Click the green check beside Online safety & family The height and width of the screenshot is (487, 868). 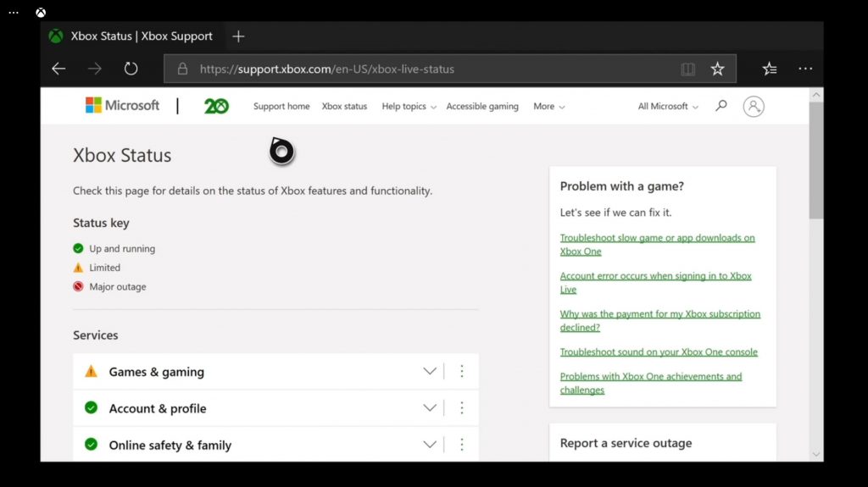pos(91,445)
